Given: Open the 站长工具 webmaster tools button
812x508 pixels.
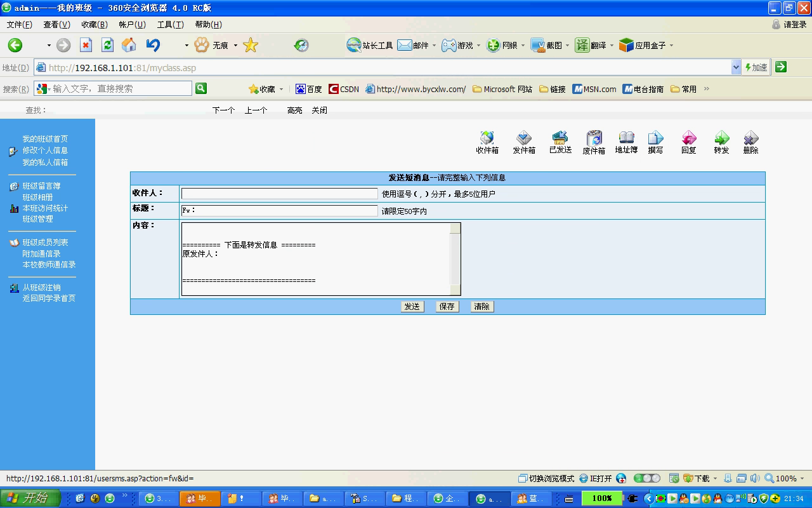Looking at the screenshot, I should [370, 45].
